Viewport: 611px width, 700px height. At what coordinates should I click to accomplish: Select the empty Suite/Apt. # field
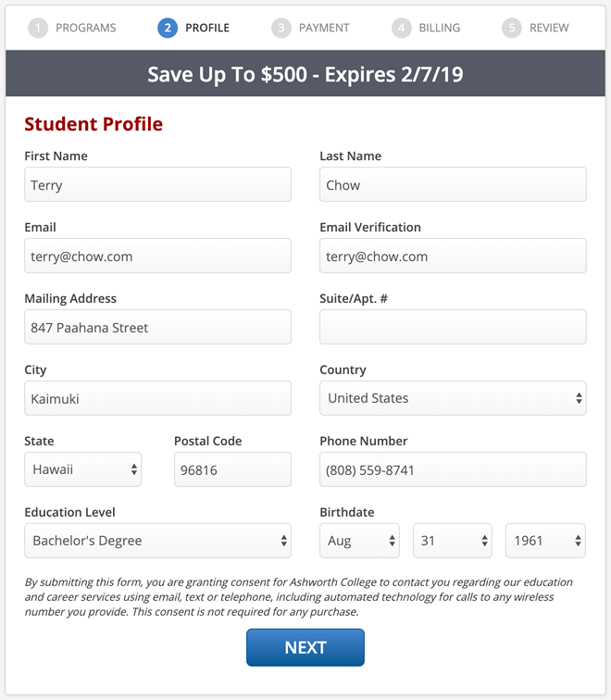tap(453, 327)
